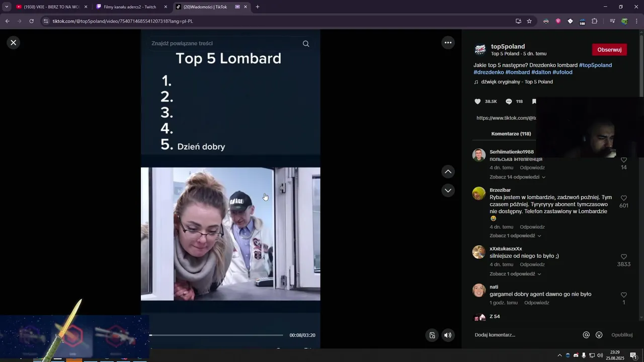The width and height of the screenshot is (644, 362).
Task: Like nati's comment
Action: [624, 295]
